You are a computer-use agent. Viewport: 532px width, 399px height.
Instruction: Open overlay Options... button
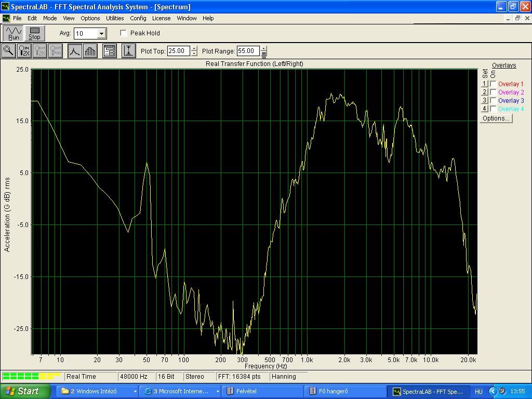496,118
